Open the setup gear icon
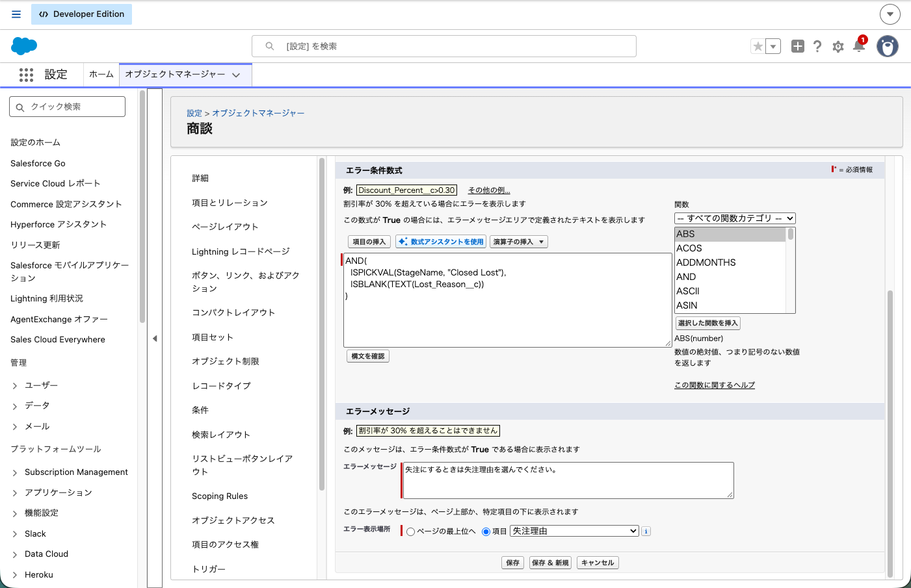The width and height of the screenshot is (911, 588). 838,47
